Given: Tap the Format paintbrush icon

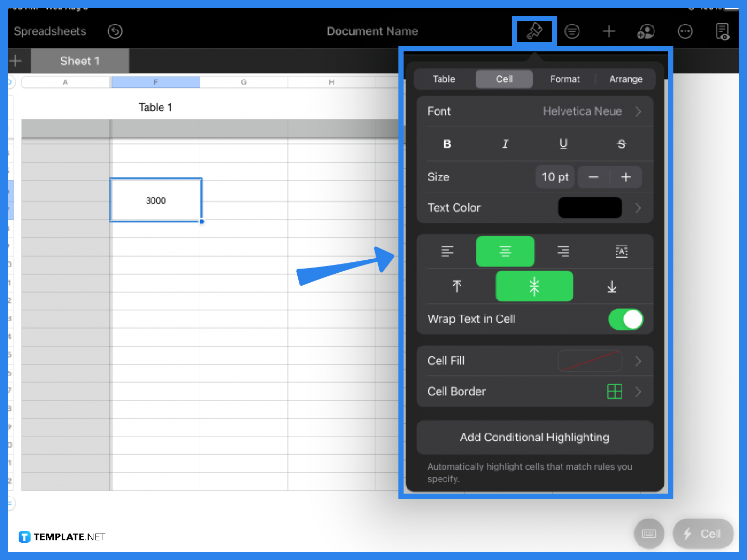Looking at the screenshot, I should [x=534, y=31].
